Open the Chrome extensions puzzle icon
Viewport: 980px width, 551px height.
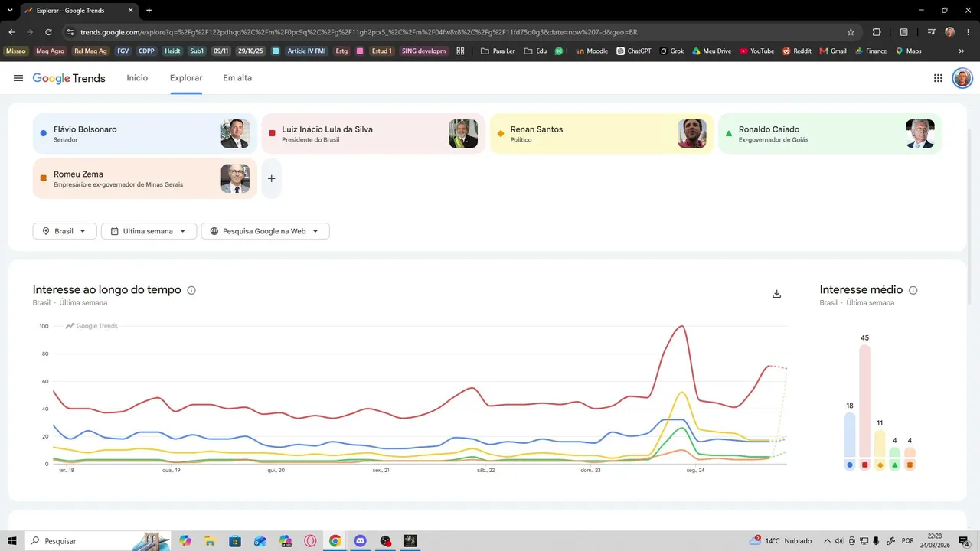877,32
